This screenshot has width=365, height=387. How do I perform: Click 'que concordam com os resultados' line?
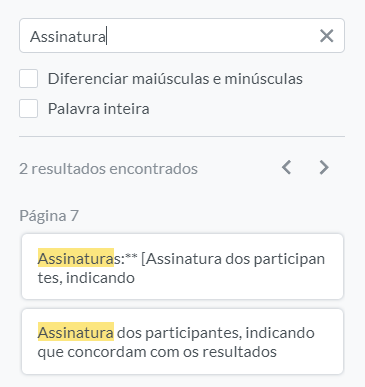(x=157, y=352)
